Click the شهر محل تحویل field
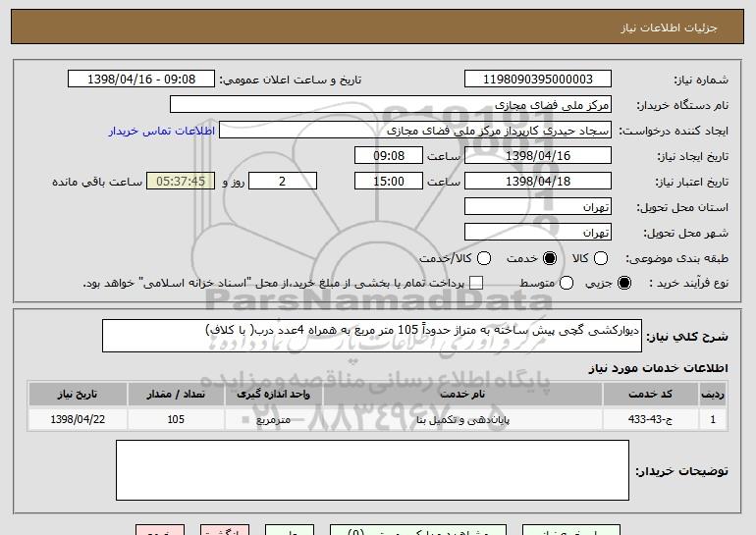 538,233
